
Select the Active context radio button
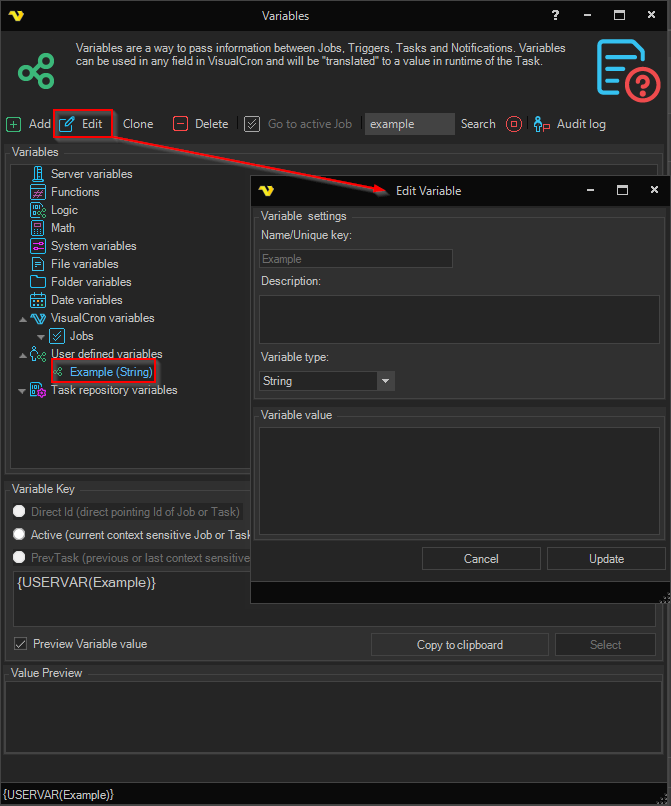[19, 535]
